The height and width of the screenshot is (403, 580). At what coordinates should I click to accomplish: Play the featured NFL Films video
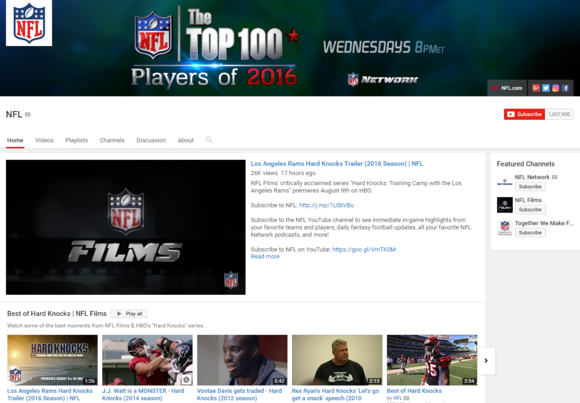(125, 227)
